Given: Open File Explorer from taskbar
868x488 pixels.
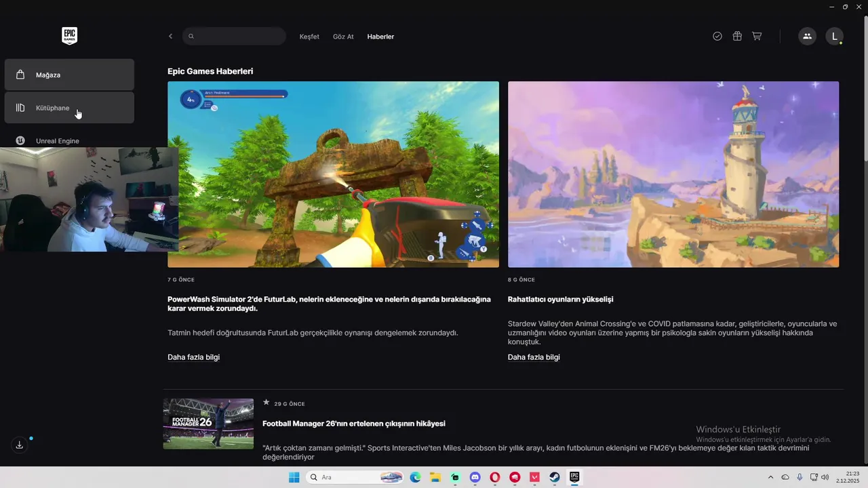Looking at the screenshot, I should click(435, 477).
